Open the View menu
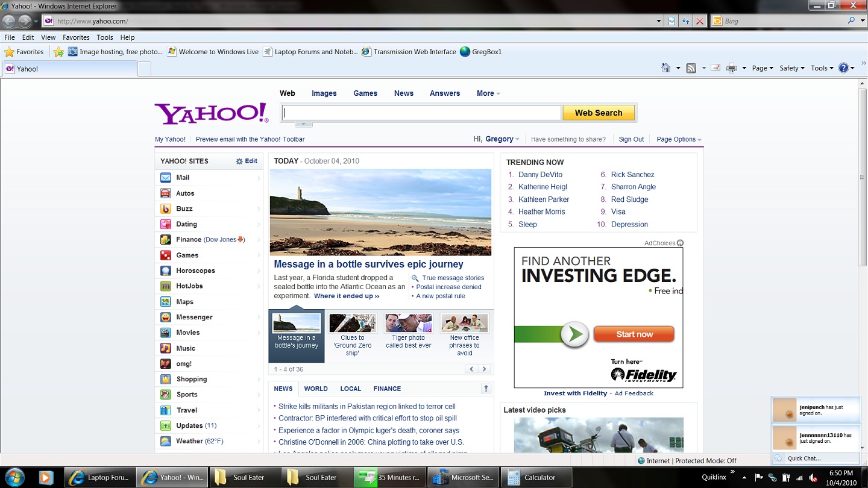 tap(48, 37)
